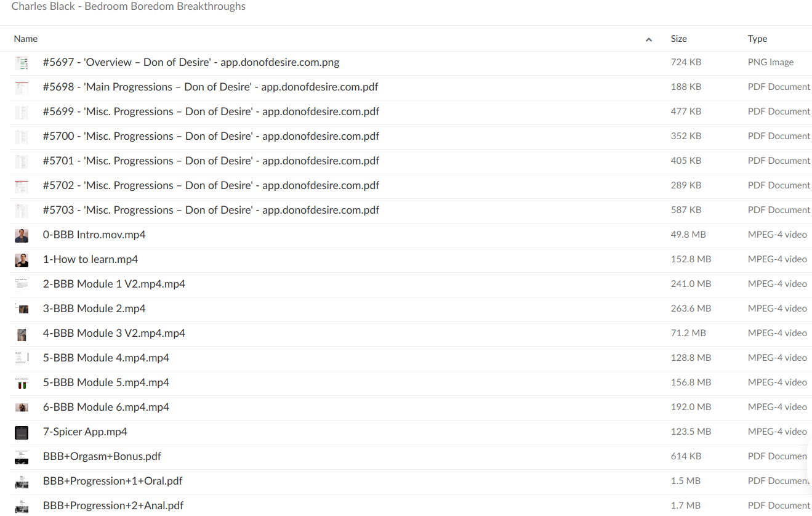Open #5699 Misc. Progressions PDF file
This screenshot has height=516, width=812.
(x=211, y=111)
